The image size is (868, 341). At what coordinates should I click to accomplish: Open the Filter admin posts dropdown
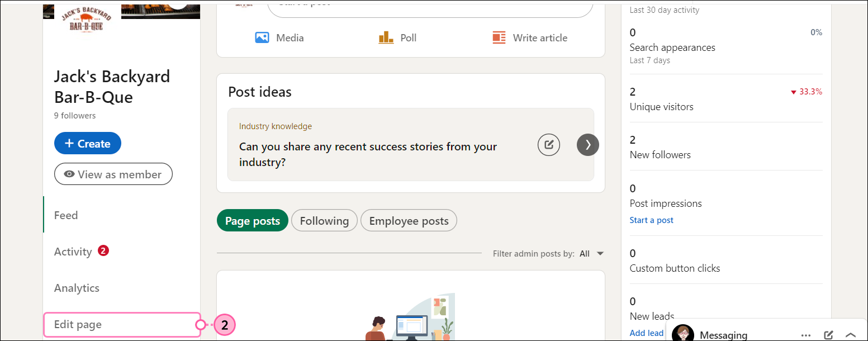tap(592, 253)
